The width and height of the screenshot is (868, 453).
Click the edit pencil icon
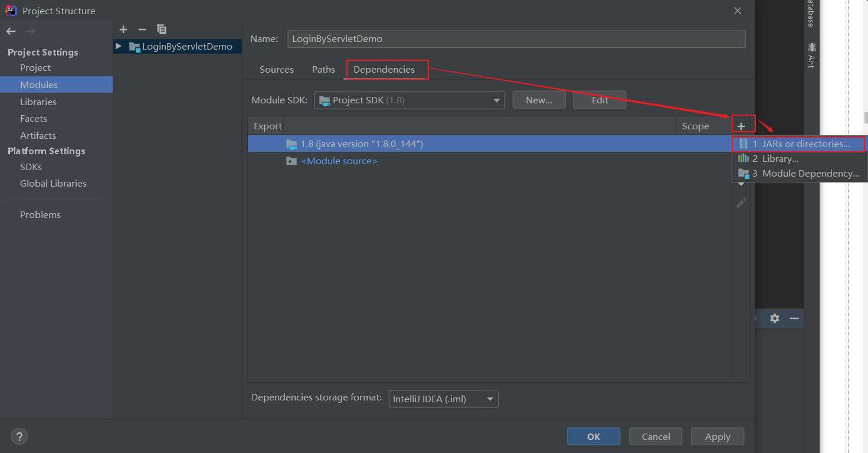pyautogui.click(x=741, y=203)
